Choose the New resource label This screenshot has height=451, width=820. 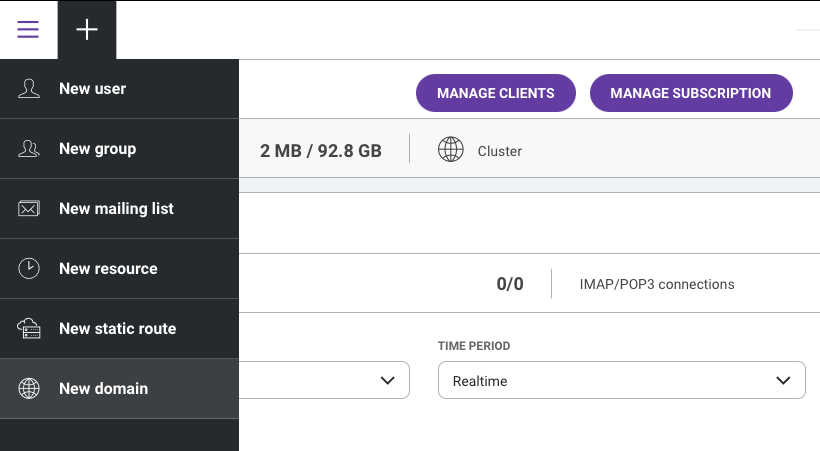click(108, 269)
